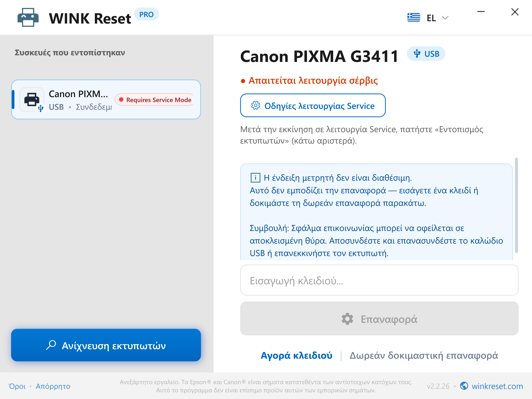This screenshot has width=532, height=399.
Task: Close the WINK Reset window
Action: click(515, 12)
